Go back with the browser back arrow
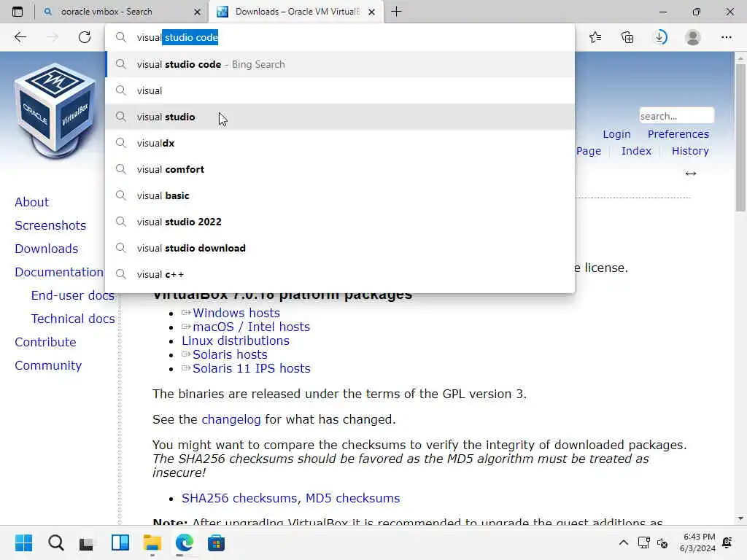 point(20,37)
